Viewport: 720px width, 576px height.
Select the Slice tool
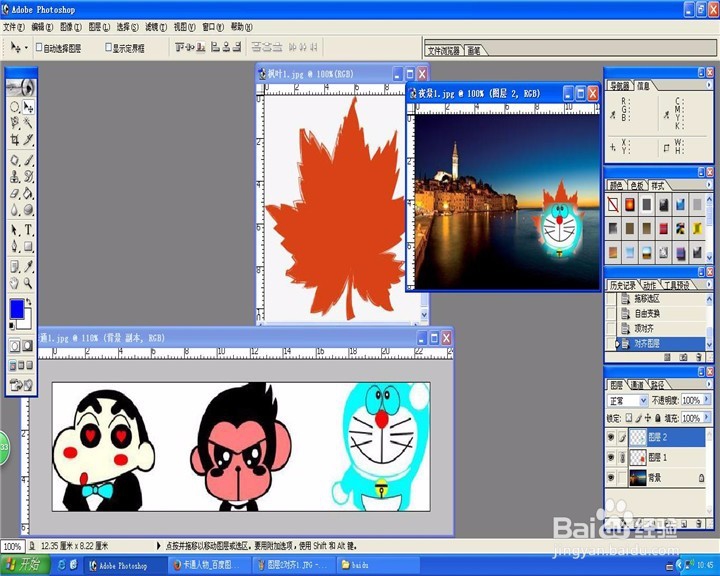(28, 139)
